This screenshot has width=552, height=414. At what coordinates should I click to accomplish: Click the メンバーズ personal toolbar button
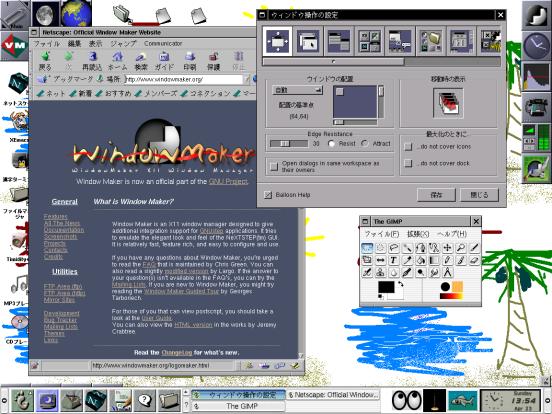(156, 93)
